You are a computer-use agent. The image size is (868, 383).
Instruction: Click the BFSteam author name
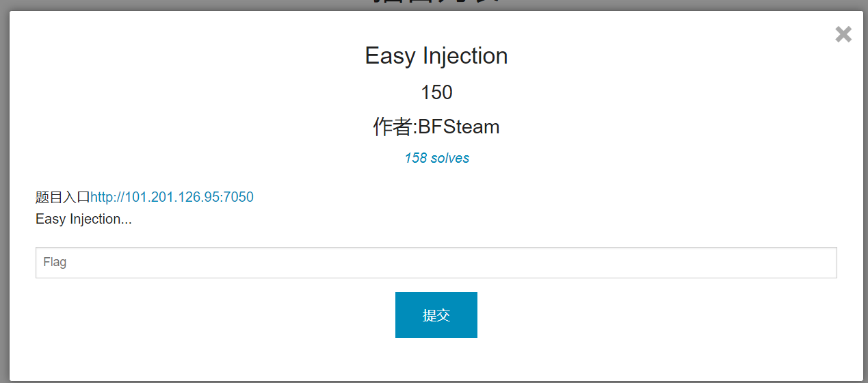click(458, 127)
